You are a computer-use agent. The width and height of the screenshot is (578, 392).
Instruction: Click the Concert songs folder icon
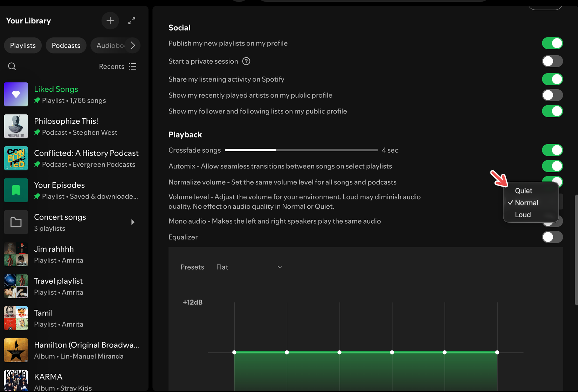pyautogui.click(x=16, y=222)
